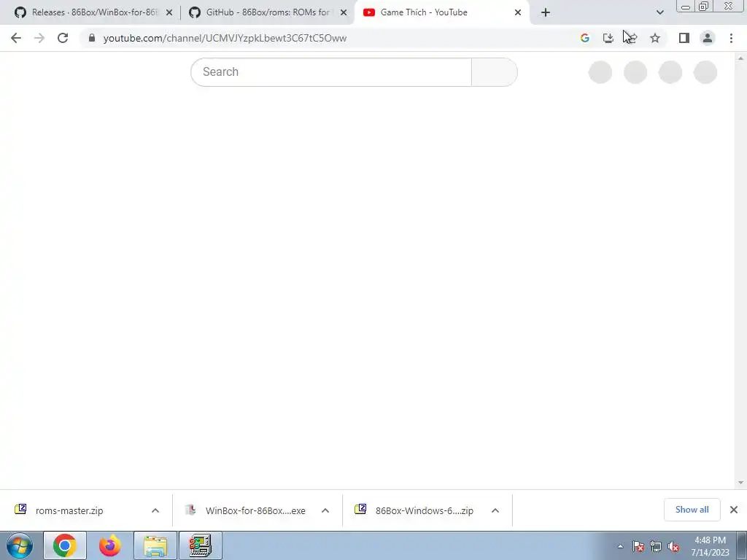Click the address bar URL
This screenshot has height=560, width=747.
225,38
